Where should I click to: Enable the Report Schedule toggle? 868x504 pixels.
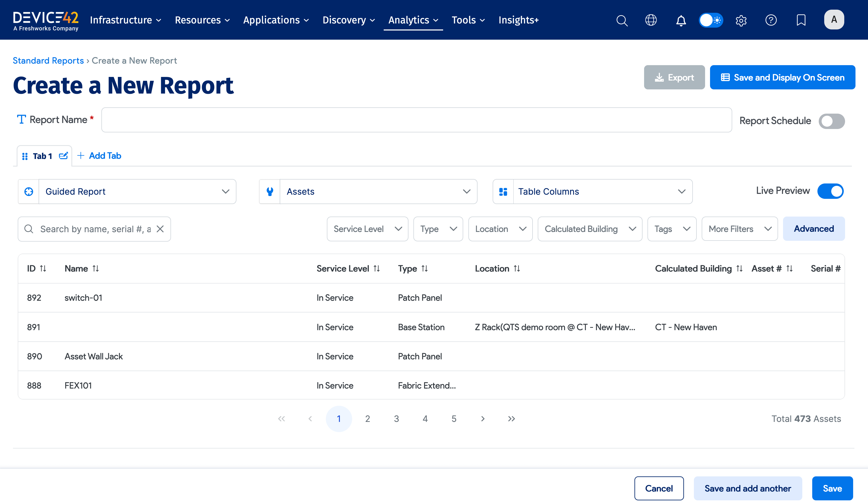coord(832,121)
